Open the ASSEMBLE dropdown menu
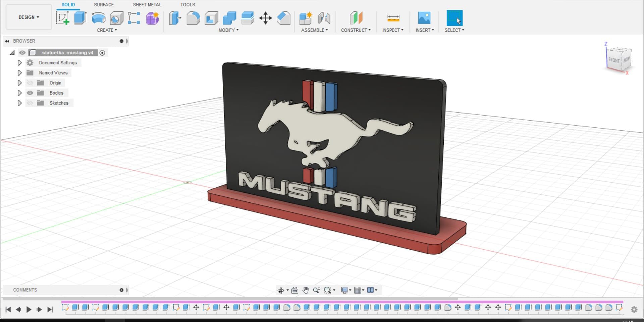 tap(315, 30)
